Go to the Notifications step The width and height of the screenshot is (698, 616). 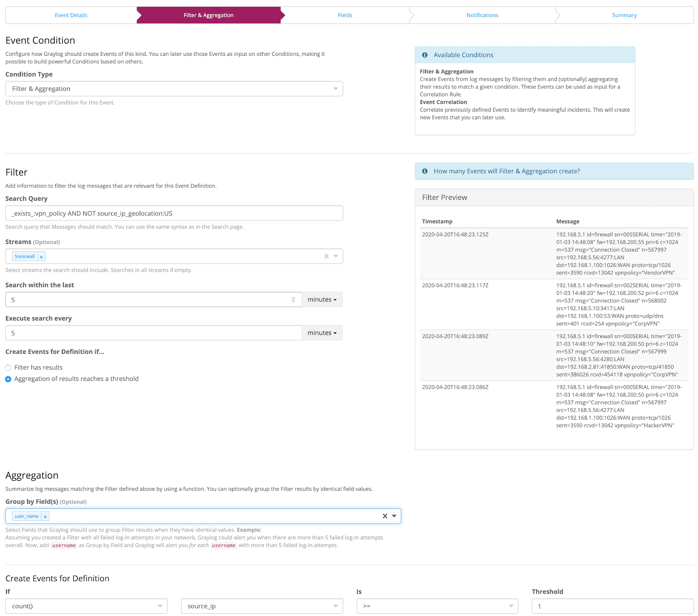(x=482, y=15)
